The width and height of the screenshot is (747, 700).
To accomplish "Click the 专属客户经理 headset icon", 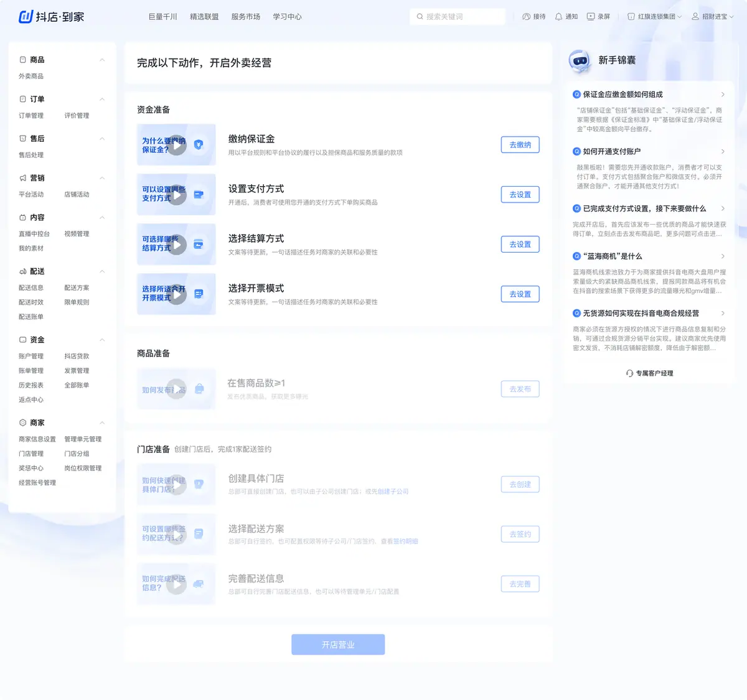I will [629, 373].
